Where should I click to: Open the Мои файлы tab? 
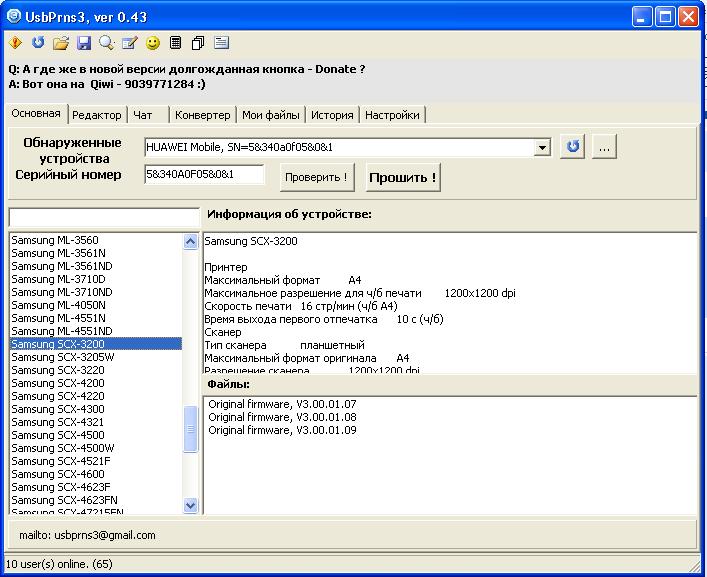[271, 115]
